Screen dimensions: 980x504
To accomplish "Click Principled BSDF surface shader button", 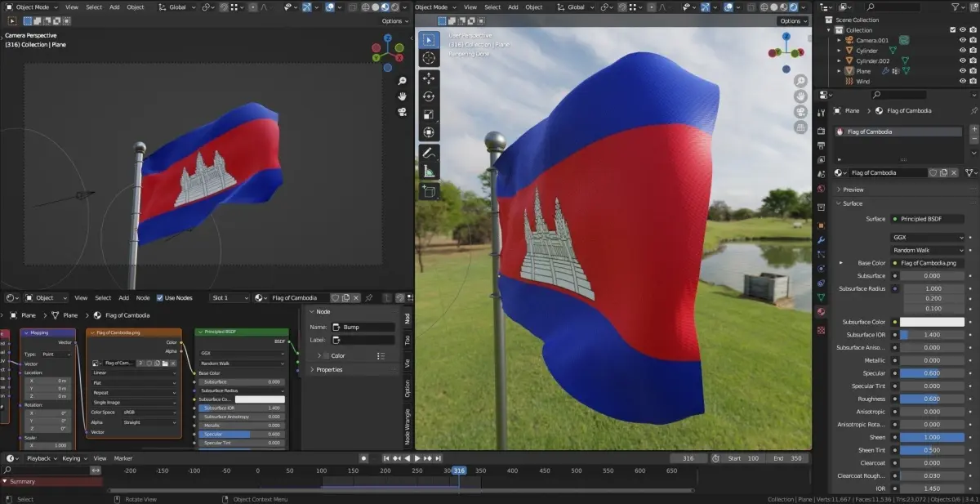I will pos(928,219).
